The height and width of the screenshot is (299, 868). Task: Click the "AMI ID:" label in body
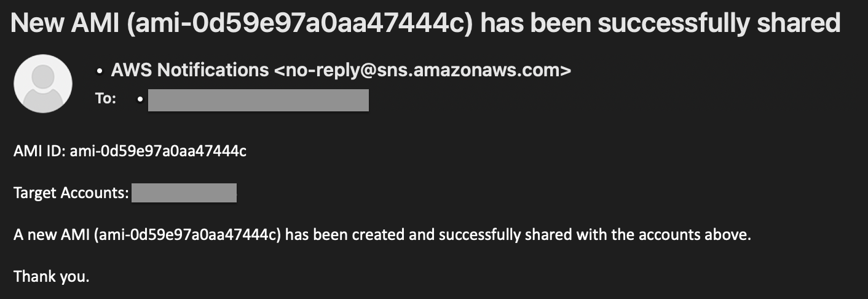[x=40, y=151]
